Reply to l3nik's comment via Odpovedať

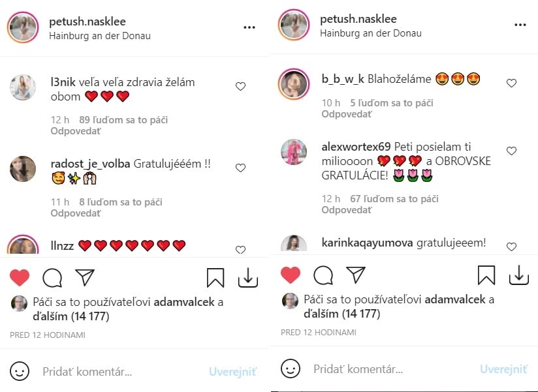(x=76, y=131)
